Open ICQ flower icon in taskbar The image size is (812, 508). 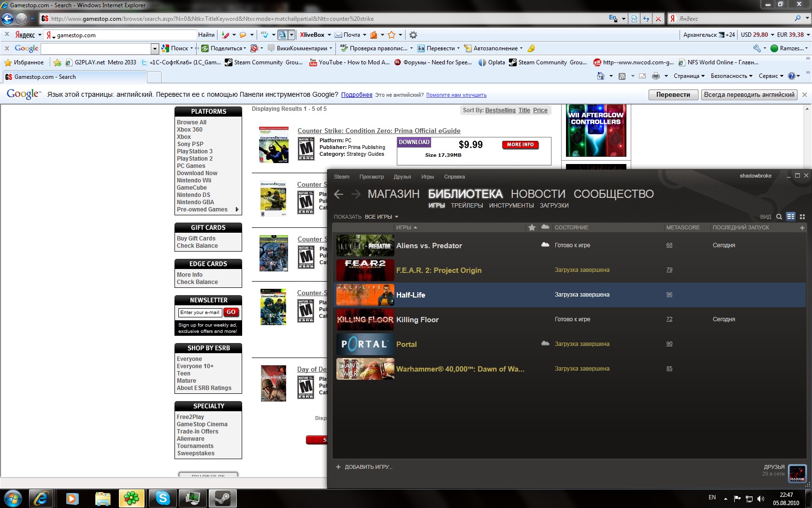(131, 498)
